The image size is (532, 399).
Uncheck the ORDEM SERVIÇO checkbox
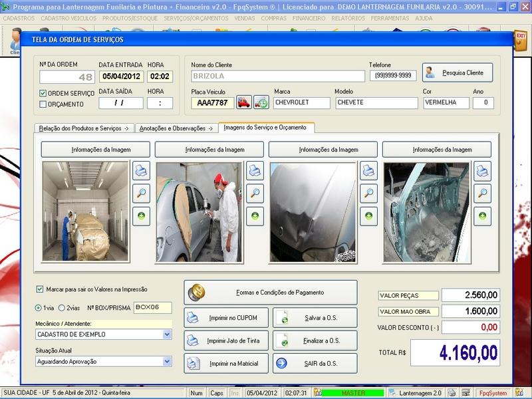43,93
